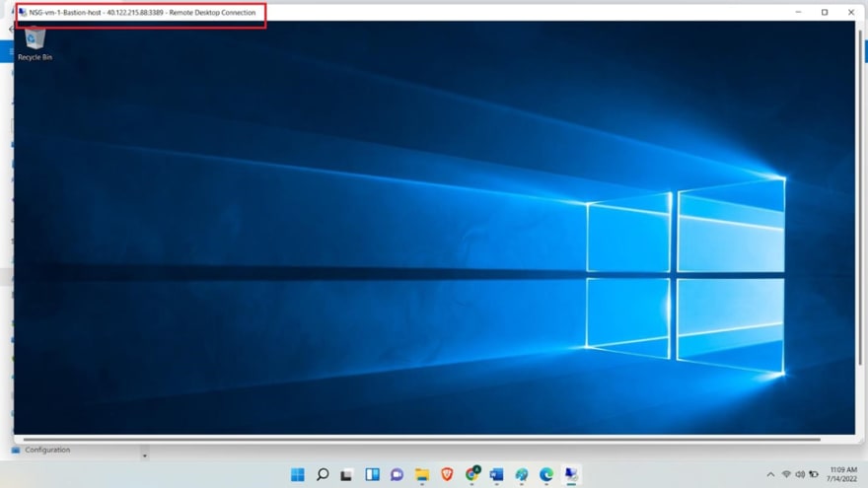Screen dimensions: 868x488
Task: Click Remote Desktop Connection title bar icon
Action: click(x=23, y=12)
